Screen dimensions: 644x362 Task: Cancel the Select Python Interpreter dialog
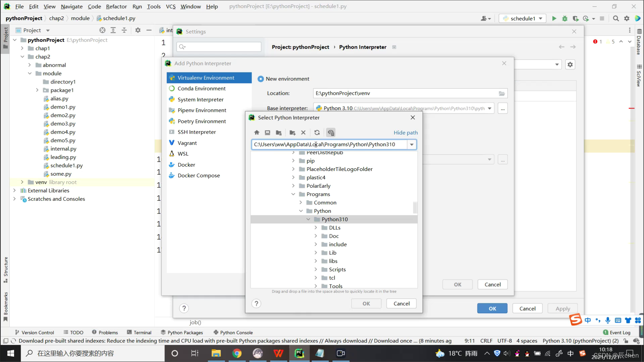click(x=401, y=303)
